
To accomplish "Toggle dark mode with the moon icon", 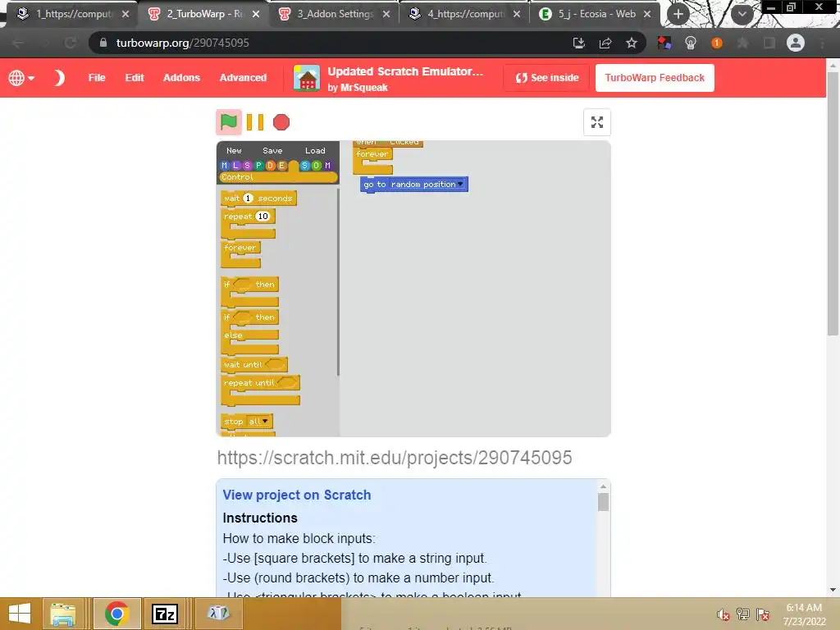I will (59, 78).
